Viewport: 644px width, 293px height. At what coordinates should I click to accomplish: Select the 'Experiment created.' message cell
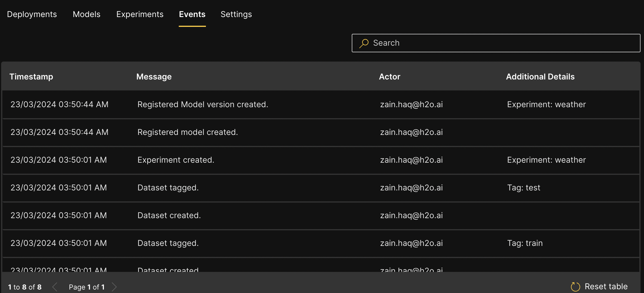click(176, 160)
